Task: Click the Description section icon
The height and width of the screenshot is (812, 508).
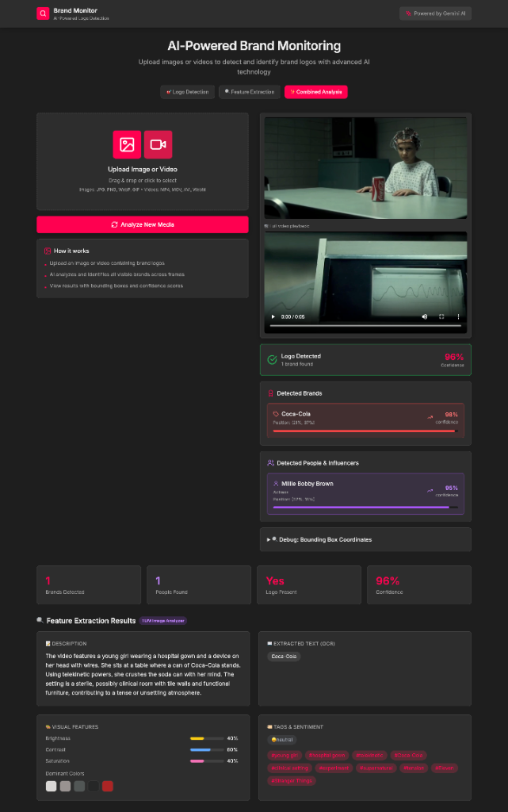Action: [x=48, y=644]
